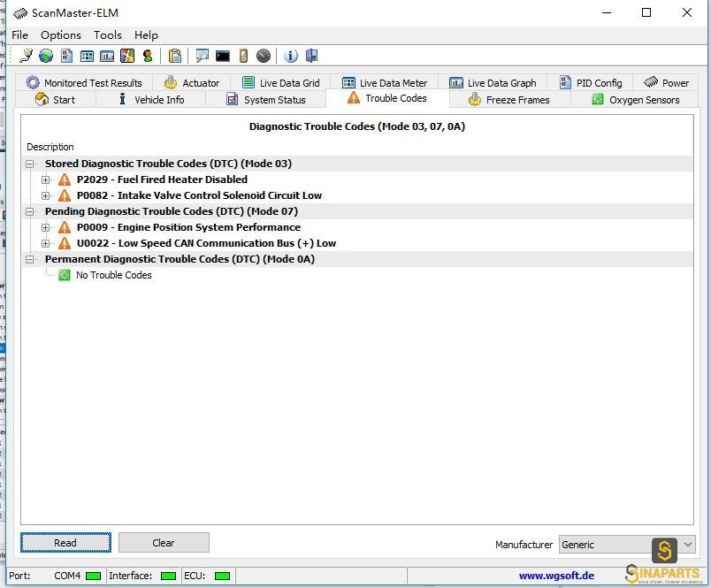Select the Trouble Codes tab

[x=387, y=98]
